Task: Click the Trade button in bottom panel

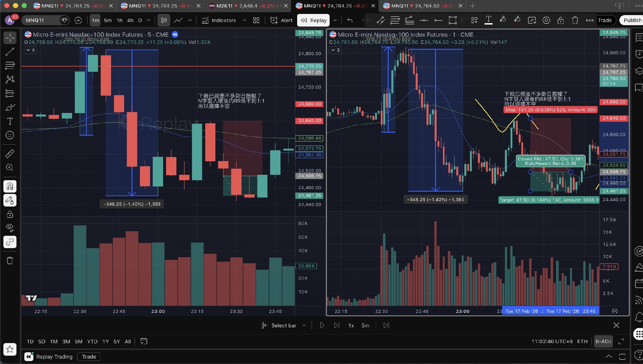Action: point(89,357)
